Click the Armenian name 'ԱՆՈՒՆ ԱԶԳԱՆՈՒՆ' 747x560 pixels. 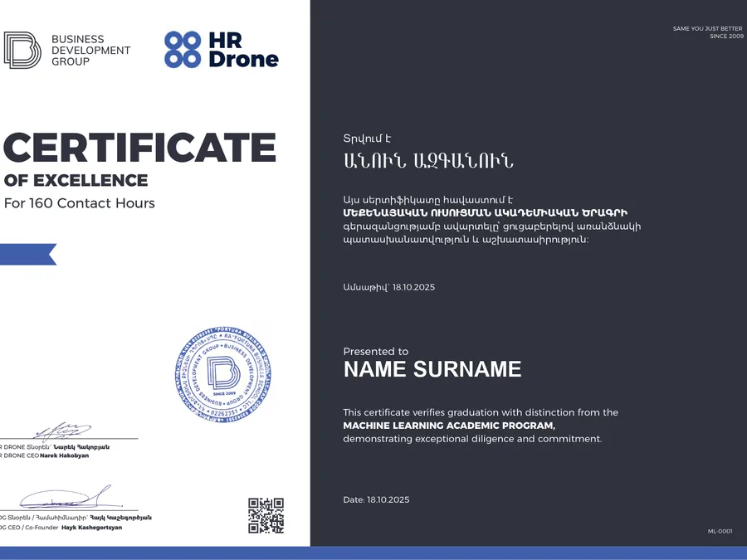point(427,162)
